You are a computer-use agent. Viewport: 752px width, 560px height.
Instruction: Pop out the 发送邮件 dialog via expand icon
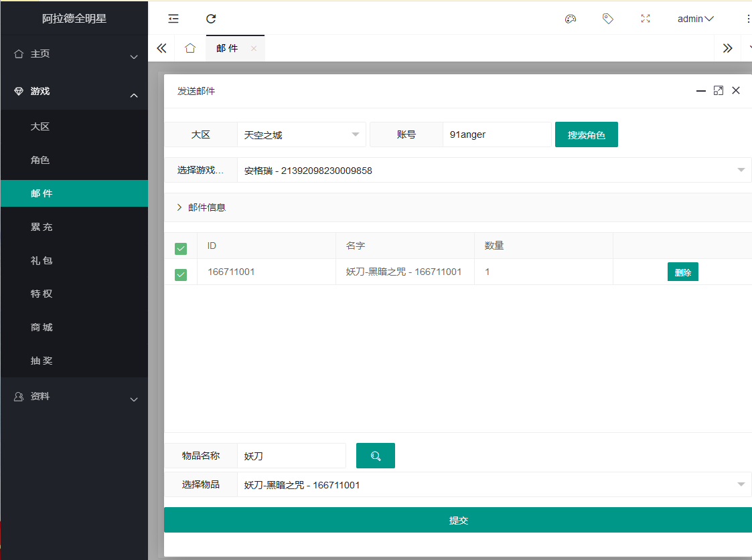coord(719,90)
